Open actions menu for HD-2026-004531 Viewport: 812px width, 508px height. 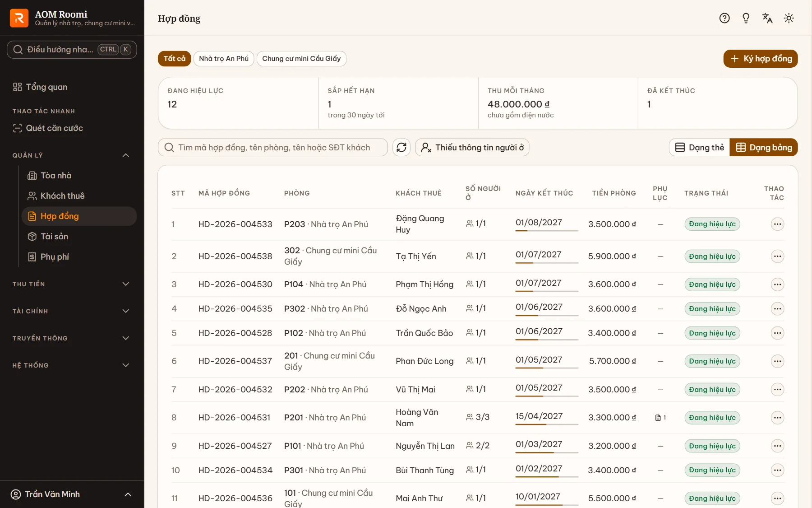pyautogui.click(x=777, y=418)
